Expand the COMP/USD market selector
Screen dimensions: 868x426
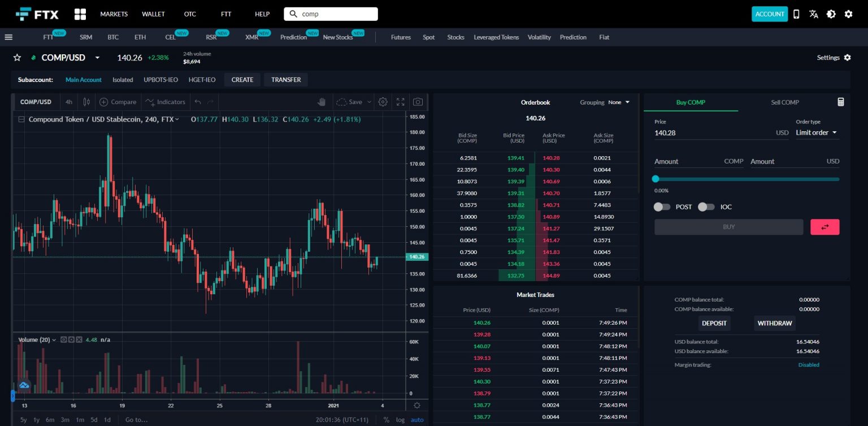tap(97, 57)
